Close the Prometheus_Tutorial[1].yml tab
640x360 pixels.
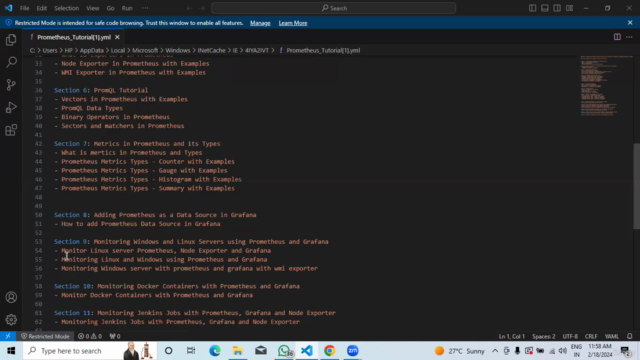pyautogui.click(x=117, y=37)
